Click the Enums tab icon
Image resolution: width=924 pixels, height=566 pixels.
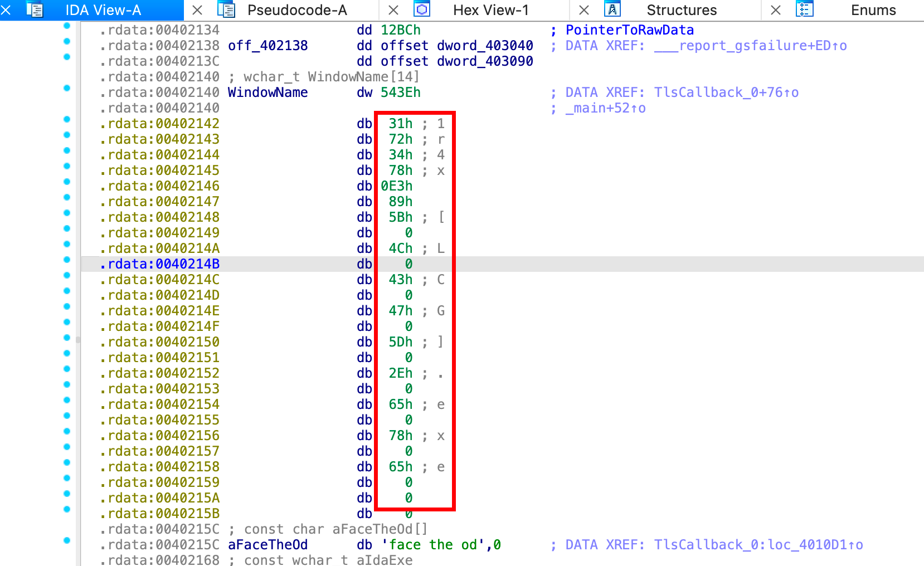(x=805, y=10)
